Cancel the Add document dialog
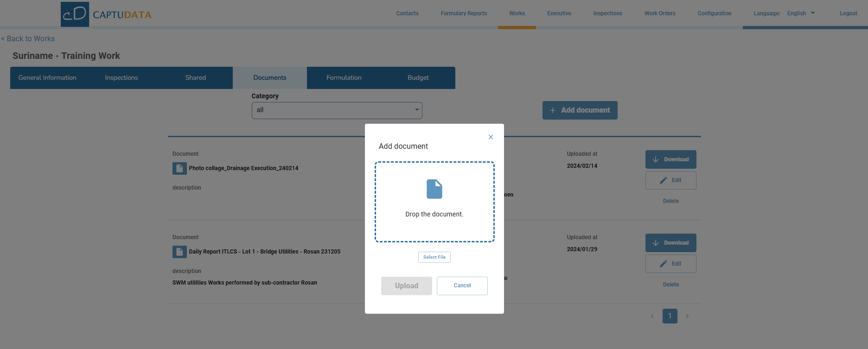The image size is (868, 349). pyautogui.click(x=462, y=286)
